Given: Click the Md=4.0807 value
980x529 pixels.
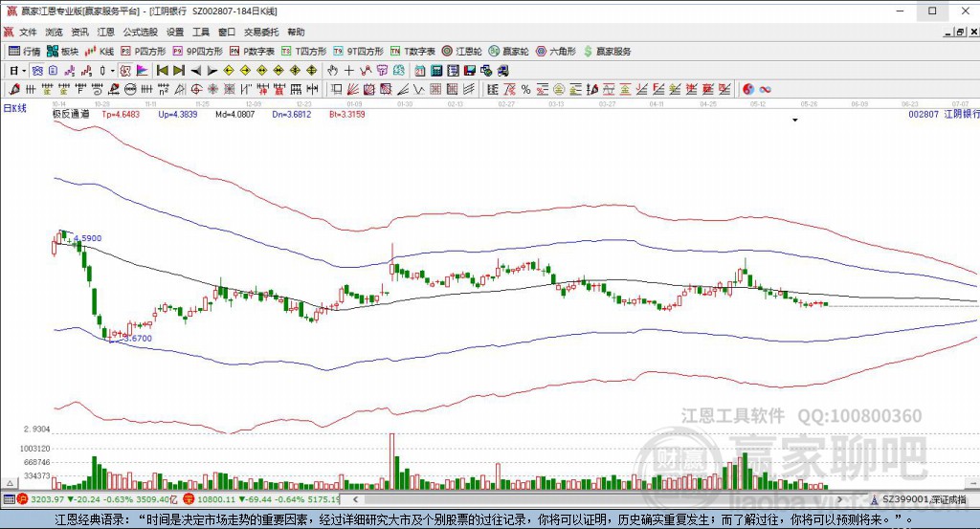Looking at the screenshot, I should pos(235,114).
